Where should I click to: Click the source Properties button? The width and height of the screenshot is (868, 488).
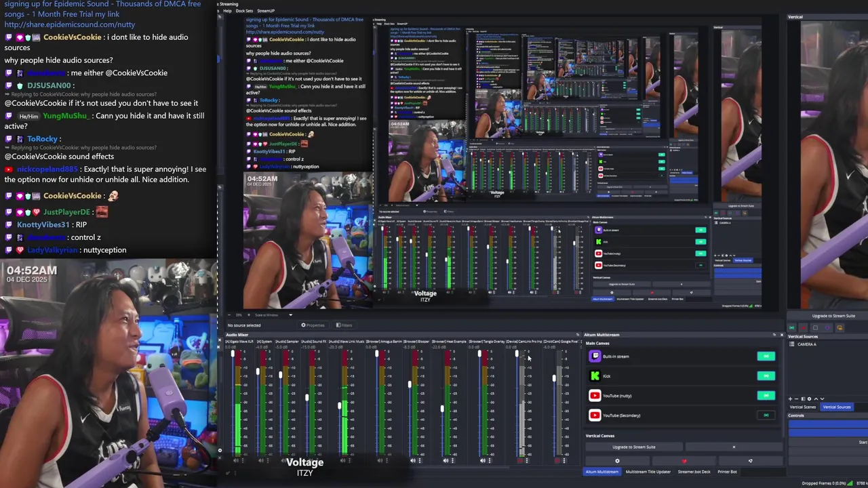[x=313, y=325]
